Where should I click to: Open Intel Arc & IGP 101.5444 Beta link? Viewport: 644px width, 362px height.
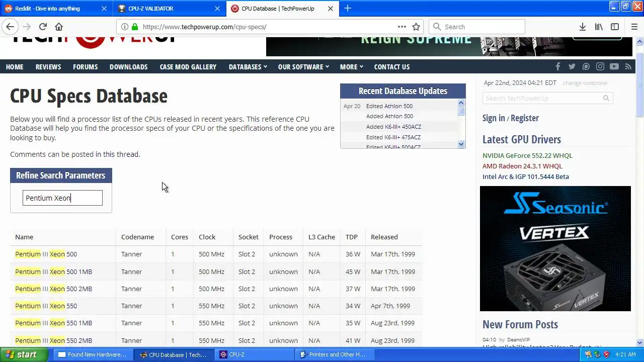point(525,176)
